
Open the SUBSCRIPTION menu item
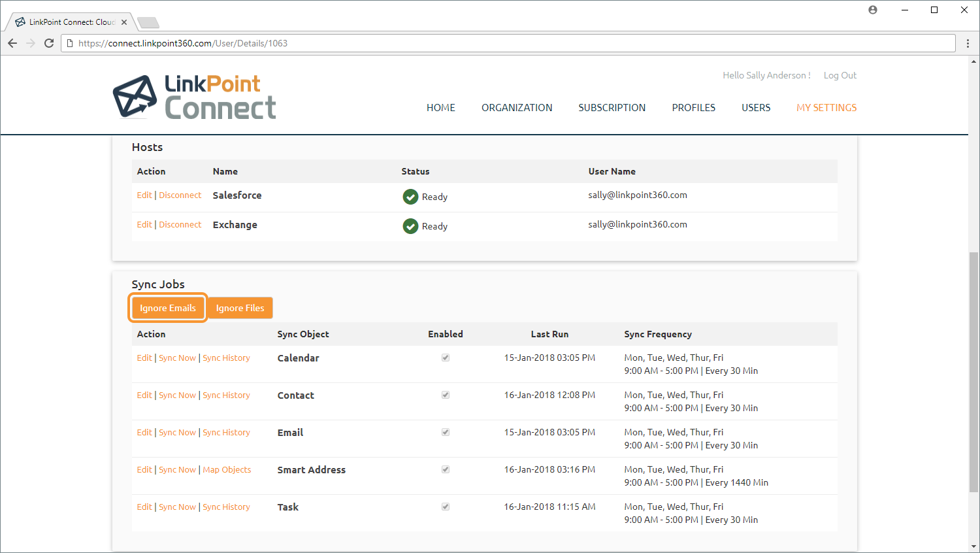click(x=612, y=108)
